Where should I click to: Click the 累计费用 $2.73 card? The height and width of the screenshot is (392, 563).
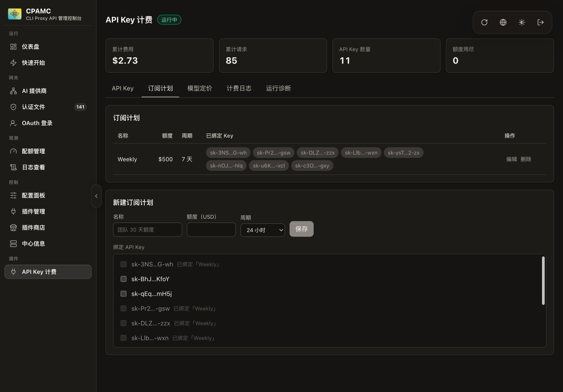(159, 56)
